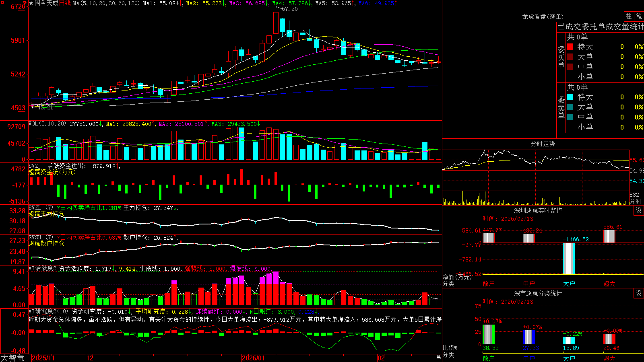
Task: Click the 12 month marker on timeline
Action: pos(90,358)
